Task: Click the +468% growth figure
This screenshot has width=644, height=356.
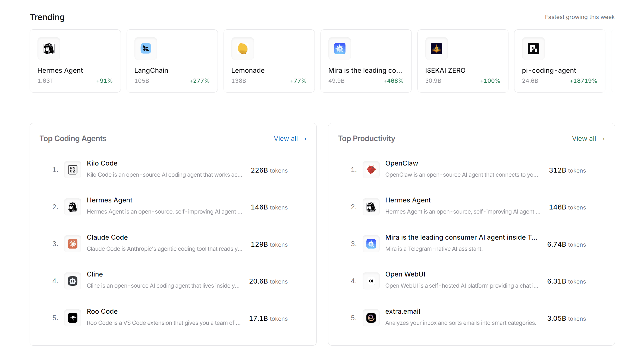Action: (x=393, y=81)
